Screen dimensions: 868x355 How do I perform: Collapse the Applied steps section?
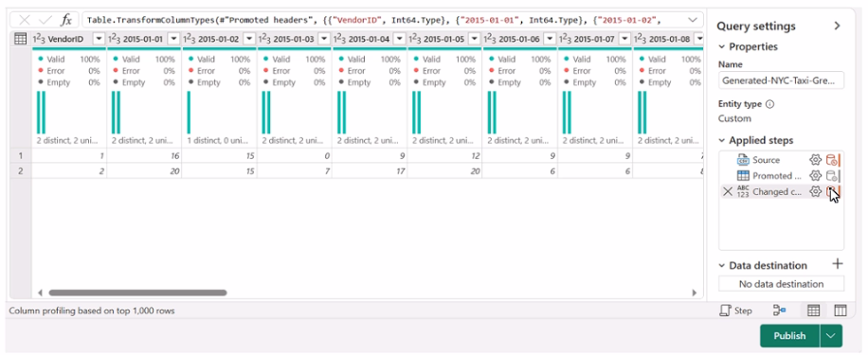722,140
